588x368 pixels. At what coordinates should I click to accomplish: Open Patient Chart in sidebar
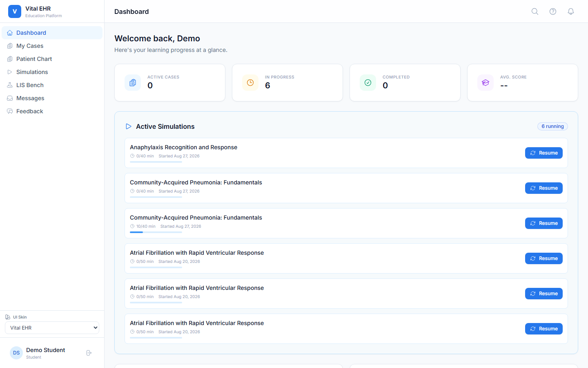click(52, 59)
